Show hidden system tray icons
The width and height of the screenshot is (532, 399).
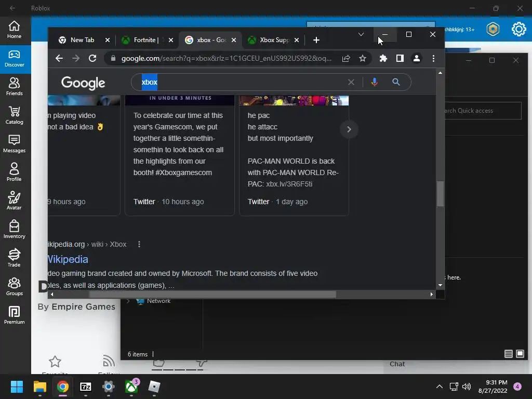(x=439, y=387)
